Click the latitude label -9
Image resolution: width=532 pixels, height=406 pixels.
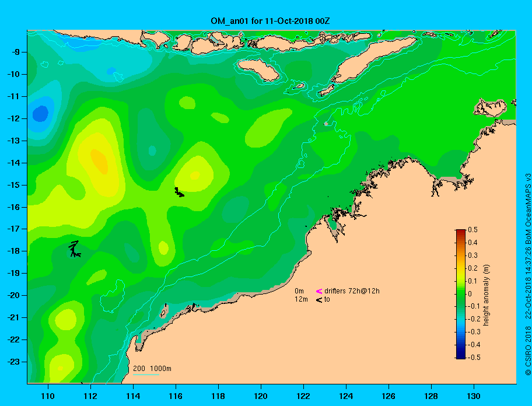pos(16,52)
